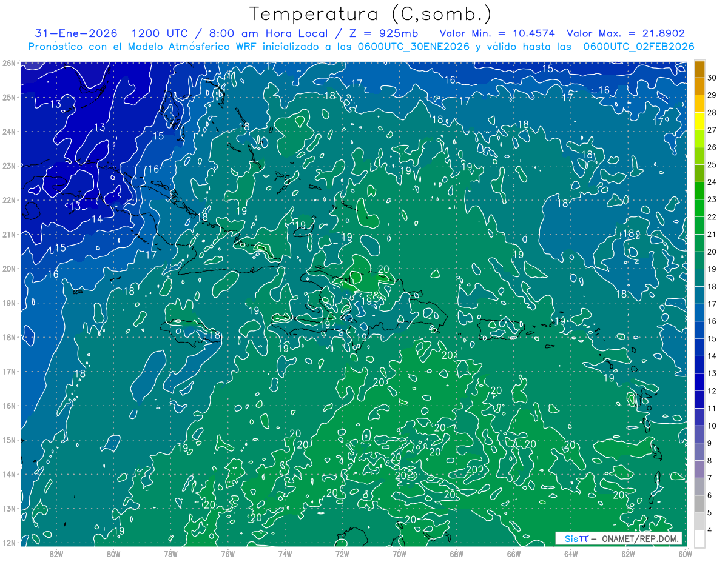Click the date text '31-Ene-2026'
Screen dimensions: 728x562
click(76, 33)
